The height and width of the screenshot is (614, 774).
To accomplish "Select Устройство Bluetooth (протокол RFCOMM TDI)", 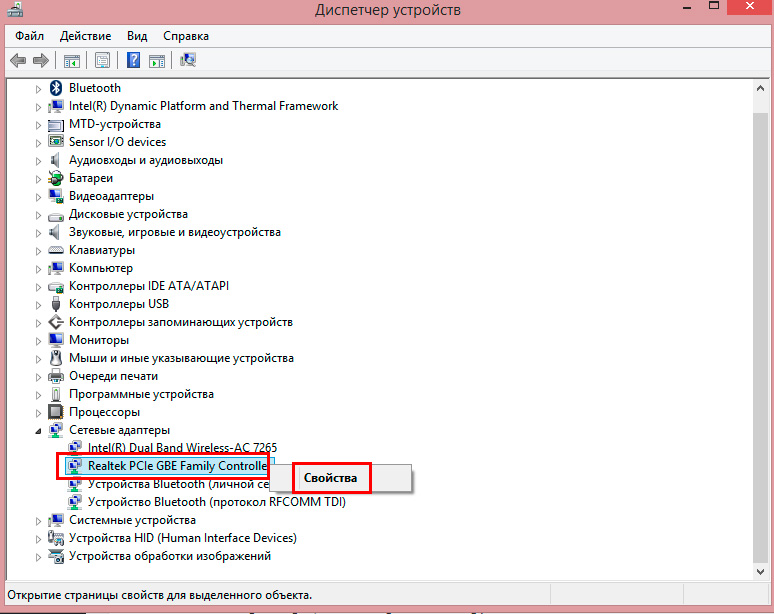I will coord(216,502).
